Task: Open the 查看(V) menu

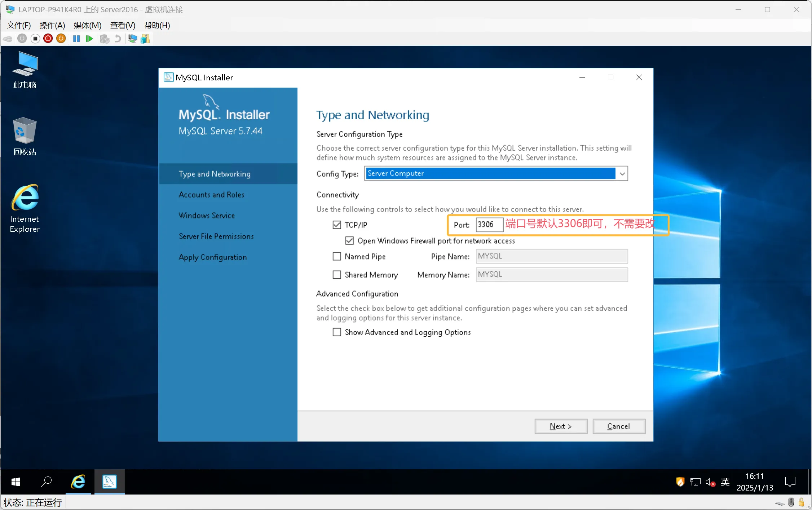Action: 123,25
